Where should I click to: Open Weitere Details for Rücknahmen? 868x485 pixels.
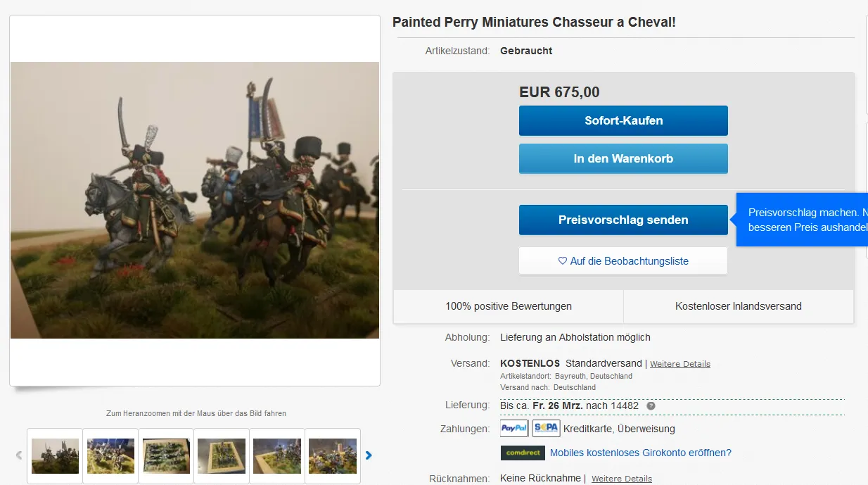[621, 479]
